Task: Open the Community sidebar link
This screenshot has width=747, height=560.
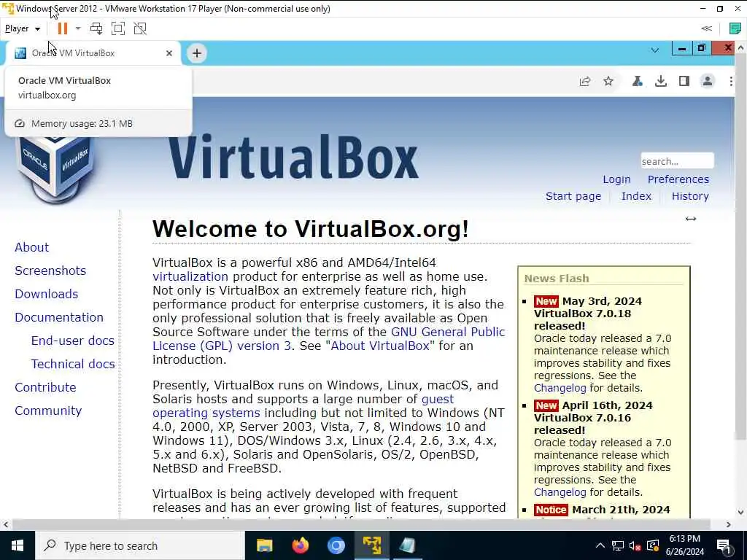Action: click(x=48, y=411)
